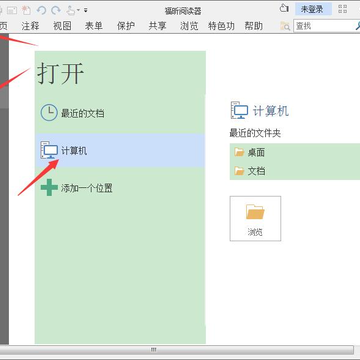This screenshot has width=360, height=360.
Task: Click the grid icon right of 未登录
Action: [343, 9]
